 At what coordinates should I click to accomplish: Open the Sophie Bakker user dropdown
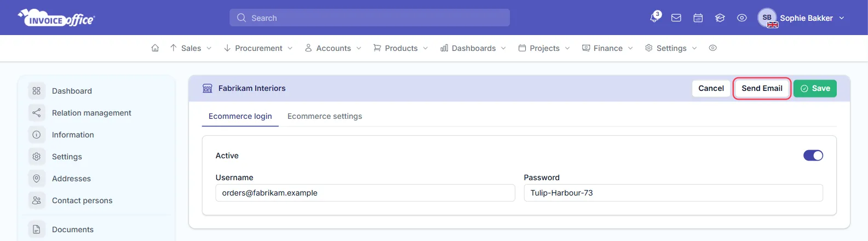(812, 18)
